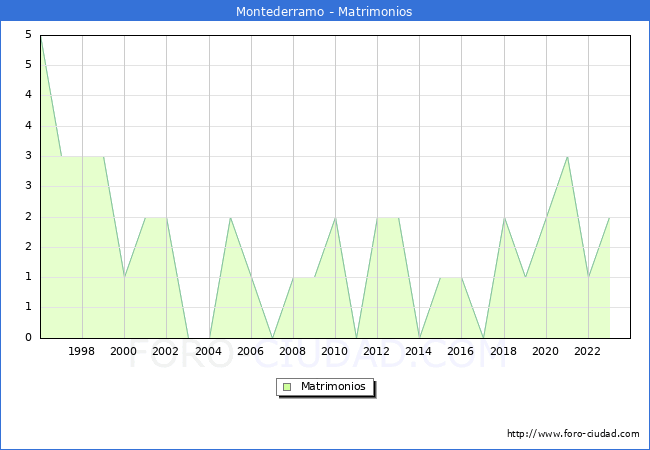Click the 2010 x-axis label
Viewport: 650px width, 450px height.
coord(334,351)
